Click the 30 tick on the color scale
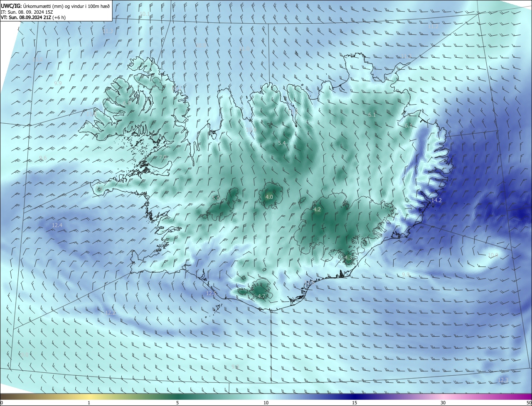 [x=443, y=403]
